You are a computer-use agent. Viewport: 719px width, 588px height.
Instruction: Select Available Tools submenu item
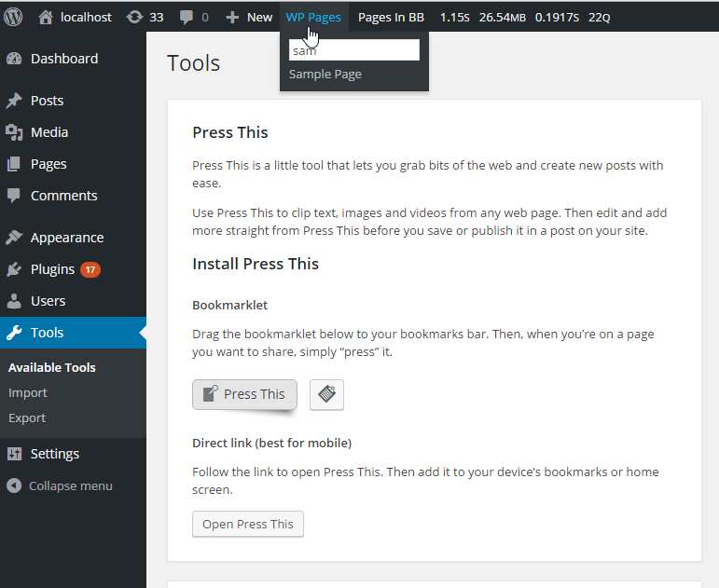[52, 367]
